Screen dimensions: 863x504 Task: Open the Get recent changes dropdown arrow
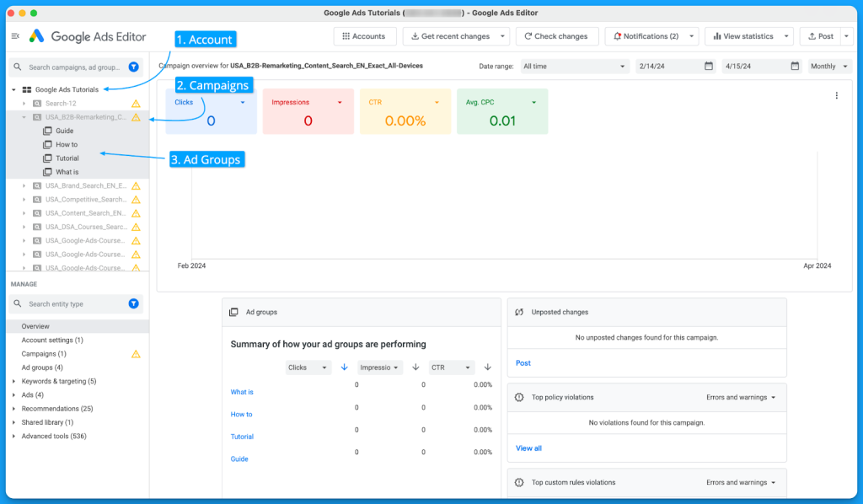[503, 36]
